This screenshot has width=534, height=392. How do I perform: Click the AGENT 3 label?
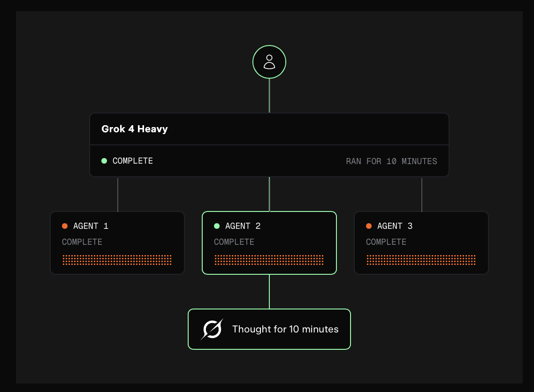[x=395, y=226]
